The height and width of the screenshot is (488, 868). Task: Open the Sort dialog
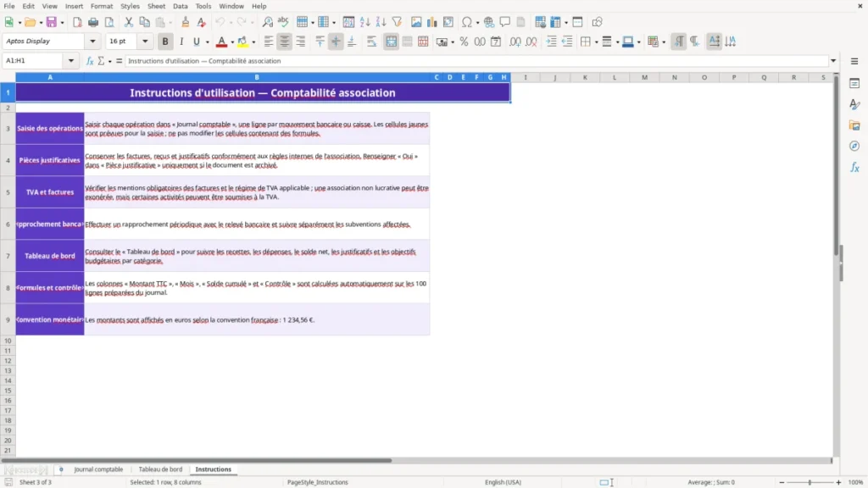(348, 22)
